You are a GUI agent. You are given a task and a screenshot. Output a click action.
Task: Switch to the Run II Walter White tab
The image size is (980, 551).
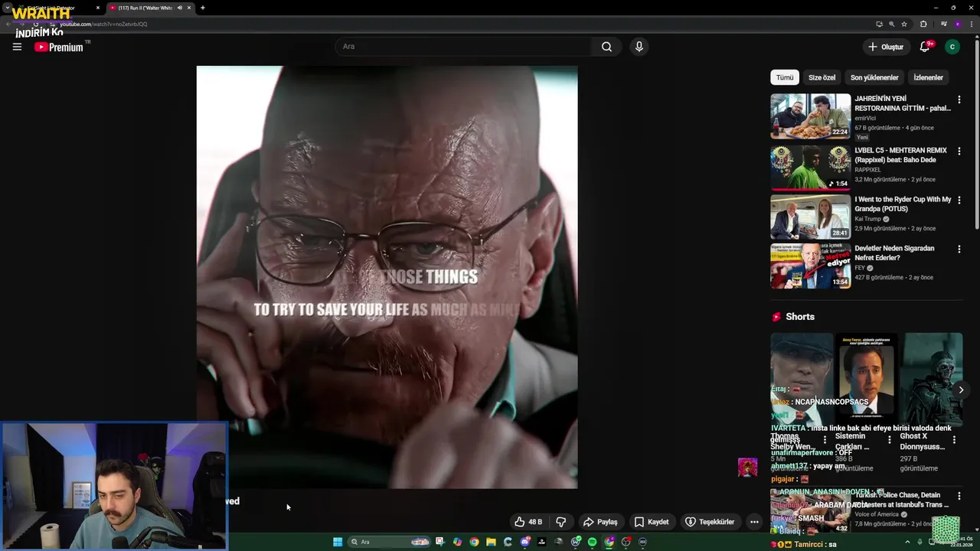coord(144,8)
